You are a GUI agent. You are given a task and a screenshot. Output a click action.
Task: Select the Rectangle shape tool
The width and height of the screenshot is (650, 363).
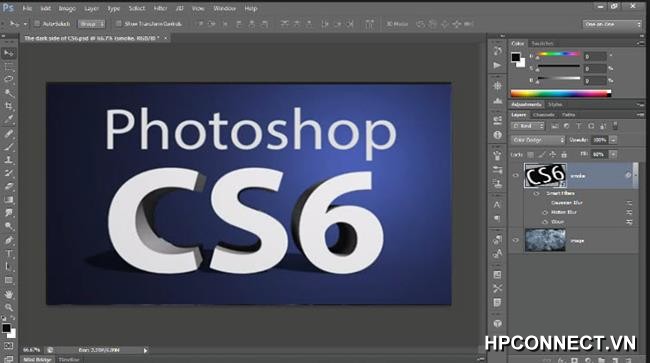click(8, 280)
